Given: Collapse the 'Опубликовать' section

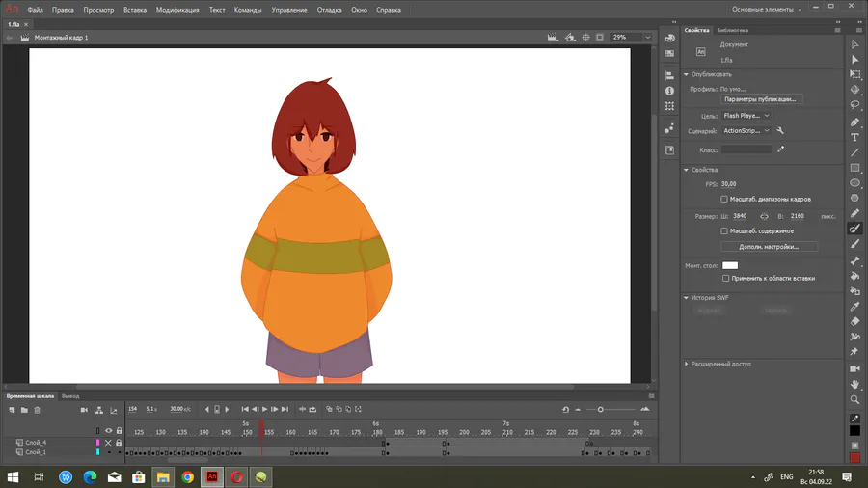Looking at the screenshot, I should (686, 74).
